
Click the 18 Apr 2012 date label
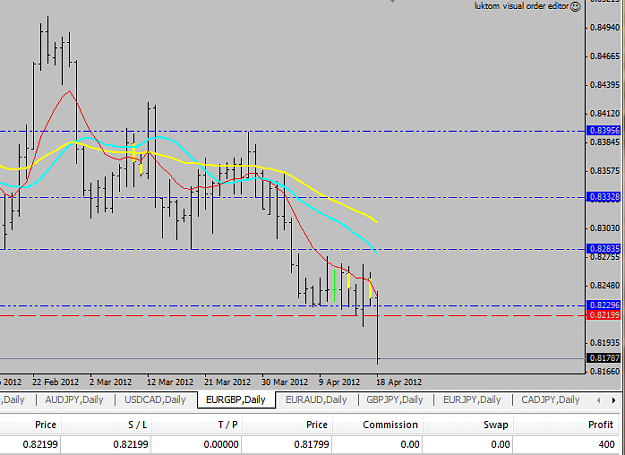pos(399,382)
